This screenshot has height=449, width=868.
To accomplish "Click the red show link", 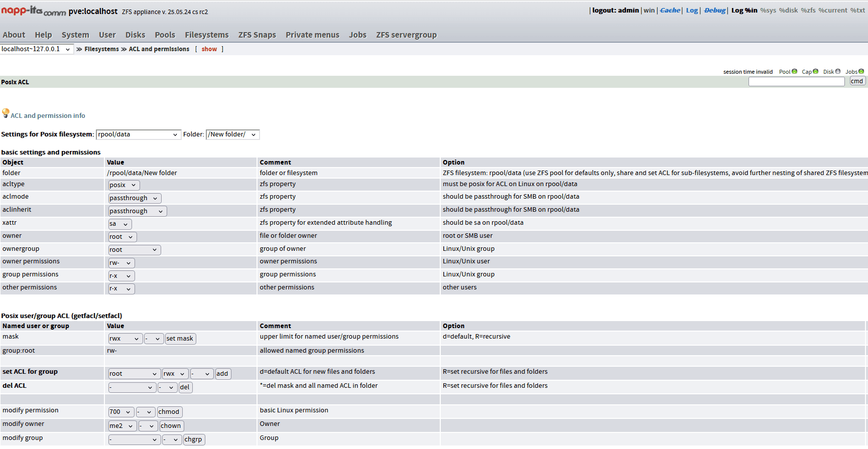I will click(209, 49).
